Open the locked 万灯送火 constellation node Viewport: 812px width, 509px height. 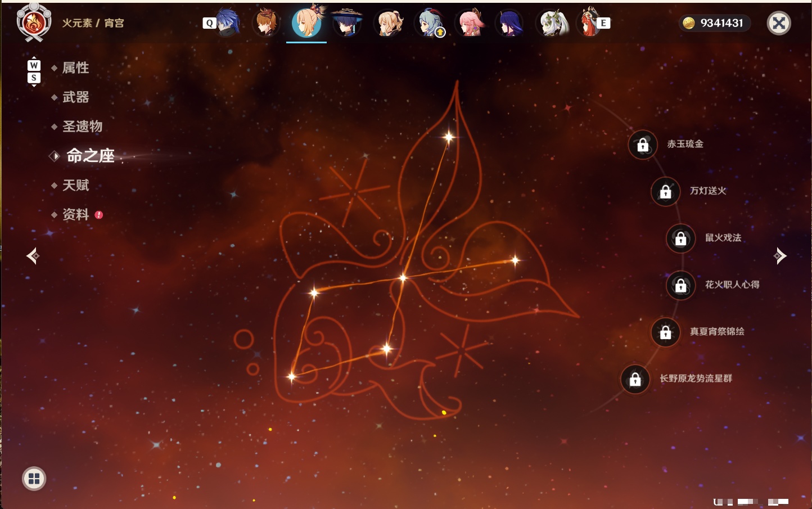(x=665, y=191)
